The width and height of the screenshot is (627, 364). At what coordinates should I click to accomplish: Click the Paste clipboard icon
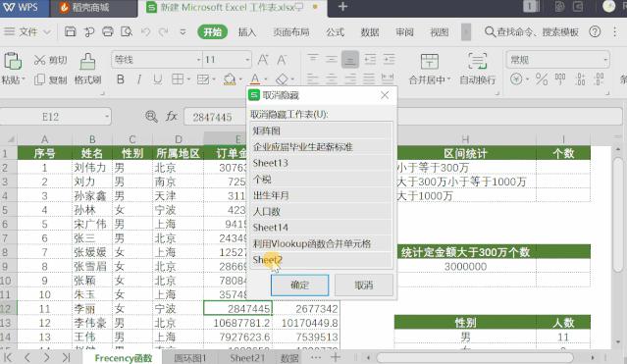coord(13,61)
